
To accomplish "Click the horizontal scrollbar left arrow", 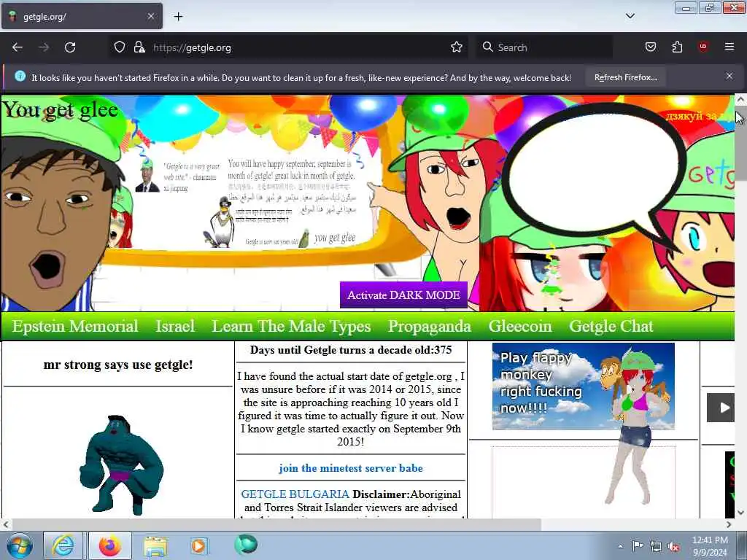I will [x=6, y=524].
